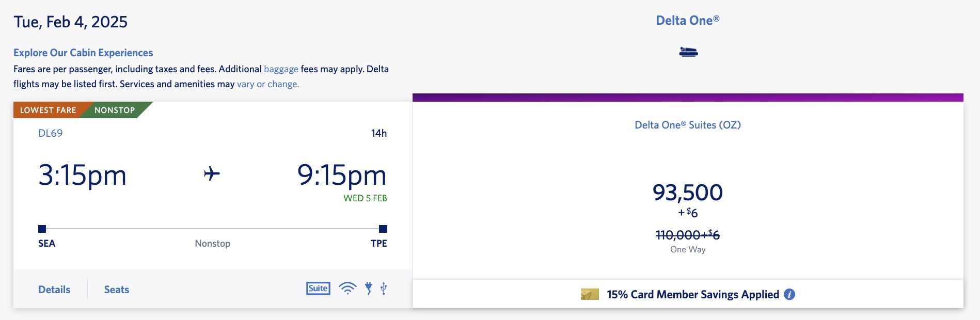980x320 pixels.
Task: Click the lie-flat seat icon
Action: point(688,52)
